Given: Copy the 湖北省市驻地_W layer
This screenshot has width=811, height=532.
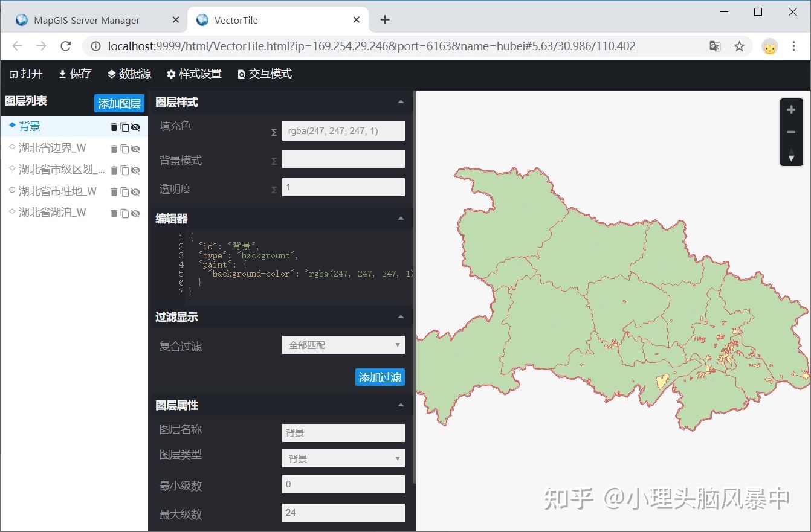Looking at the screenshot, I should pos(124,192).
